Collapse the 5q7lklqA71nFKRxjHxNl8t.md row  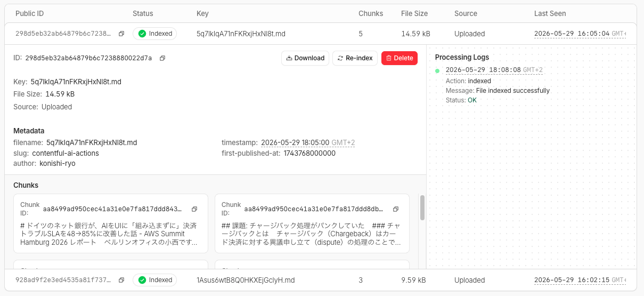321,34
